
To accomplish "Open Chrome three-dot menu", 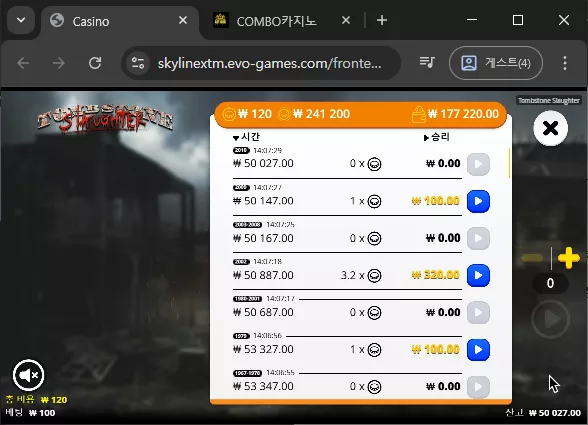I will 565,63.
